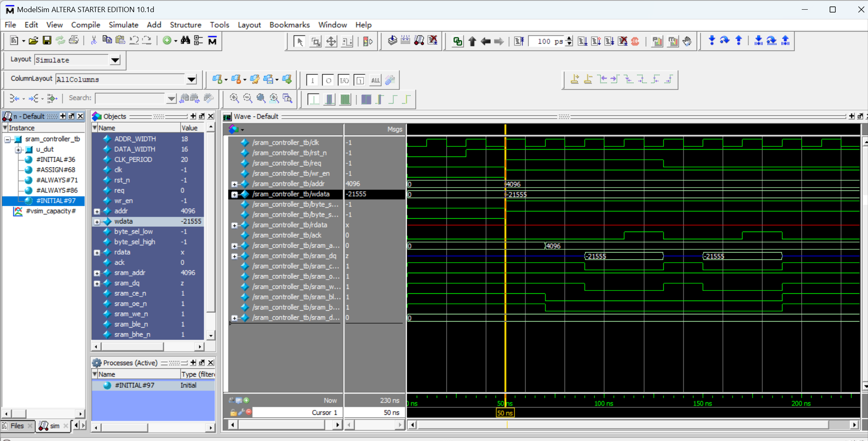Click the Zoom In magnifier icon

pos(234,98)
